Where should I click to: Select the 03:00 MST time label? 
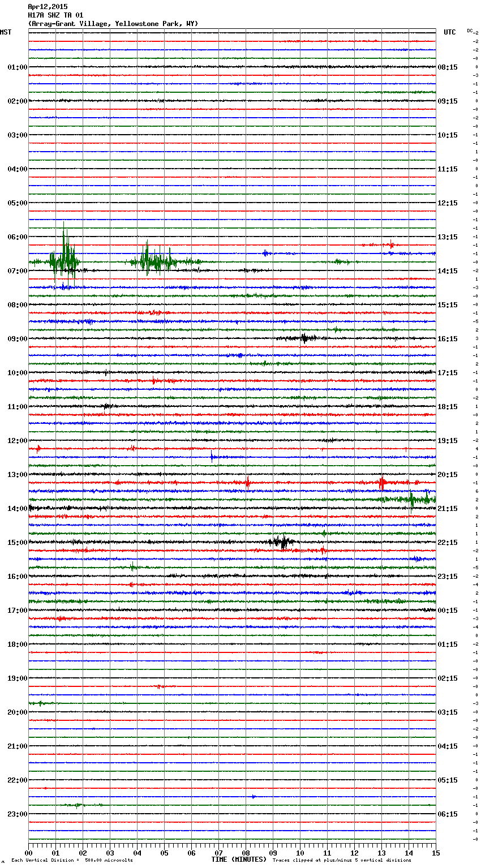pos(17,135)
